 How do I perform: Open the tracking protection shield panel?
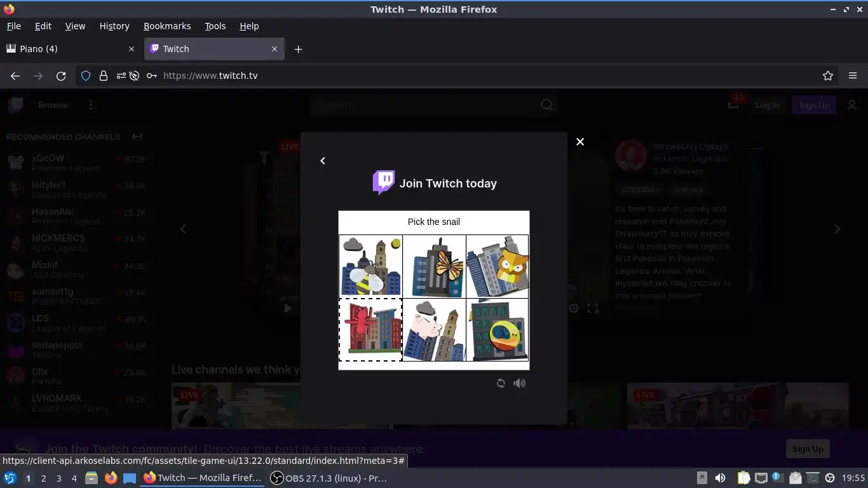point(86,76)
